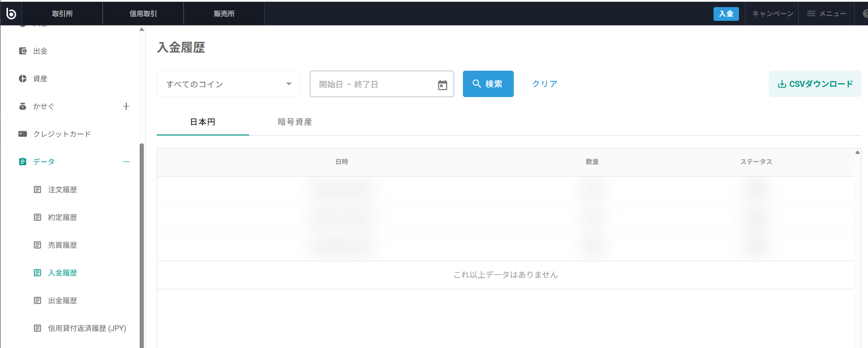Open the キャンペーン link in header
This screenshot has height=348, width=868.
[x=773, y=14]
